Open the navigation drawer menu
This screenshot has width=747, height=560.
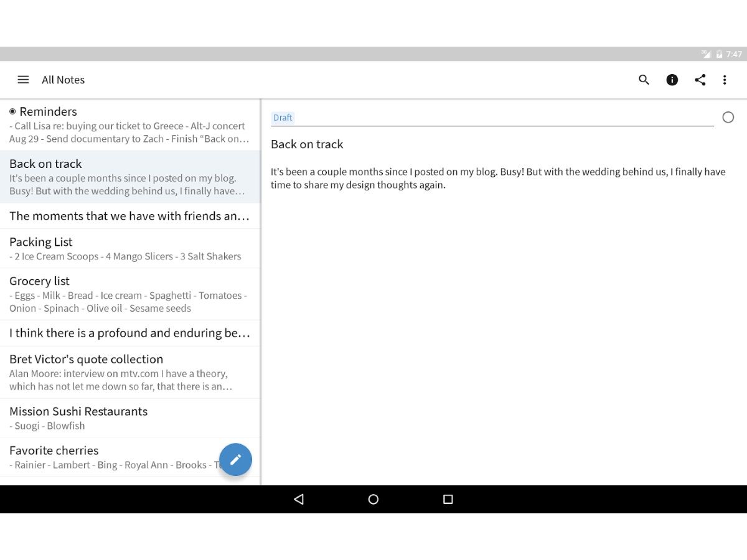(23, 80)
